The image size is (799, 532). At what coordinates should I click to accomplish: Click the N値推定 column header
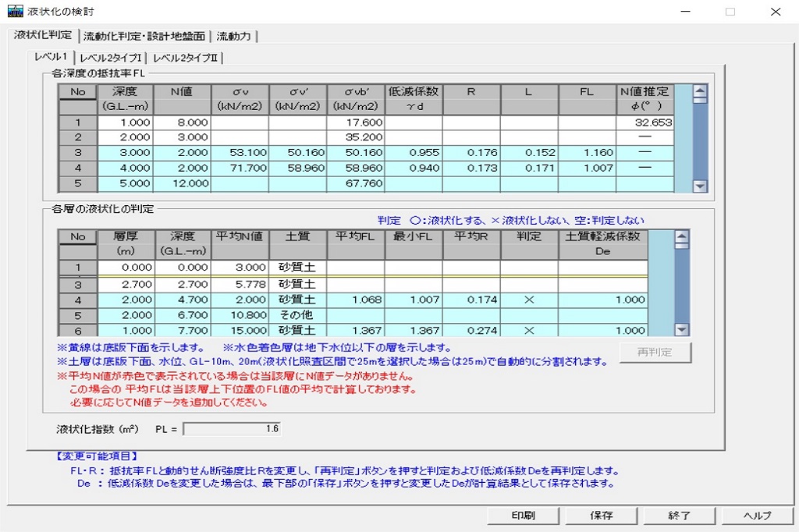[645, 99]
